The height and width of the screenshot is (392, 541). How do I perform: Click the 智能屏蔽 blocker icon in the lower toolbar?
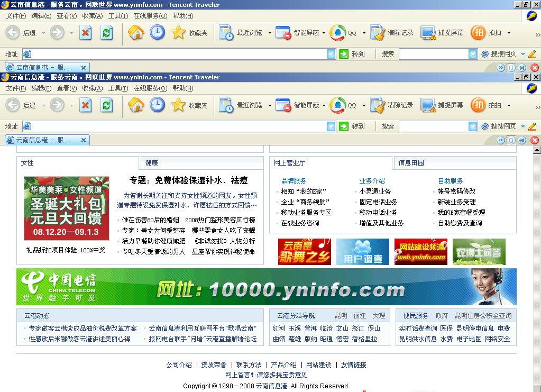click(283, 106)
